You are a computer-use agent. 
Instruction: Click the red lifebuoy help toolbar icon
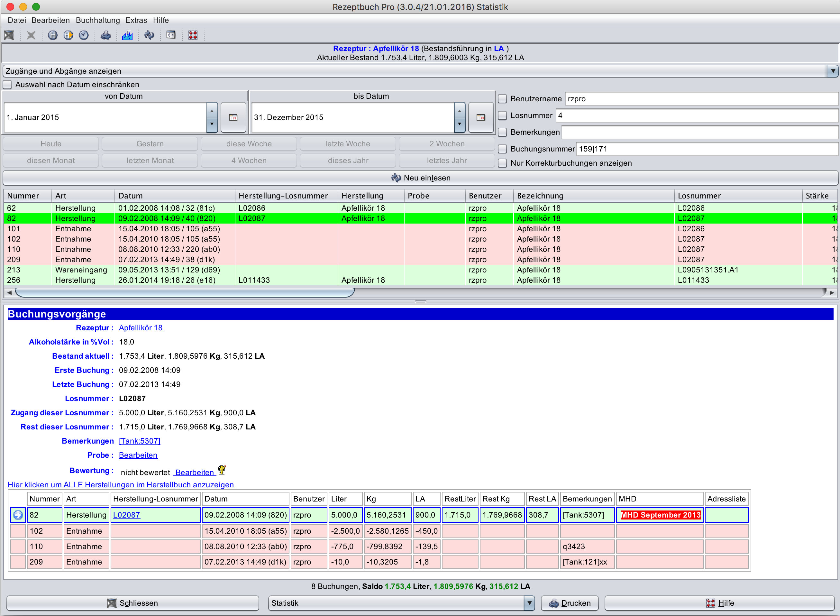pos(193,35)
